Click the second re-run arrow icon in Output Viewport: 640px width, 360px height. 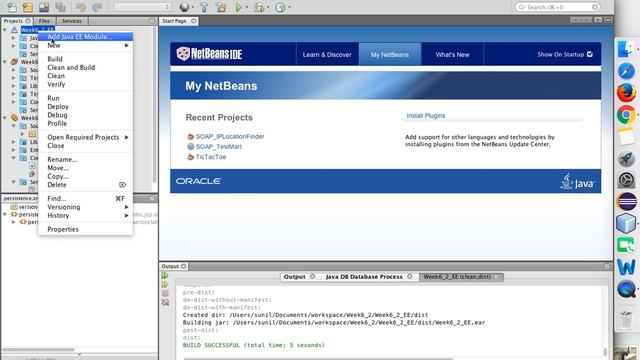click(x=165, y=284)
